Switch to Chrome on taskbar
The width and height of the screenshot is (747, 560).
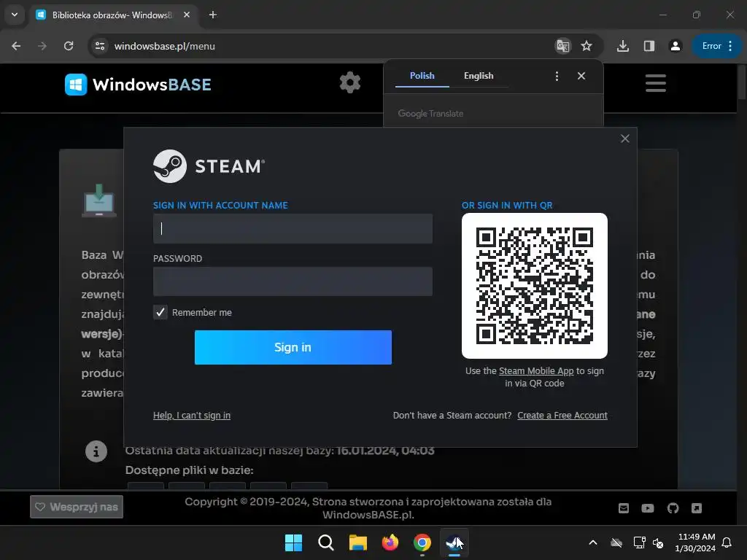(422, 542)
